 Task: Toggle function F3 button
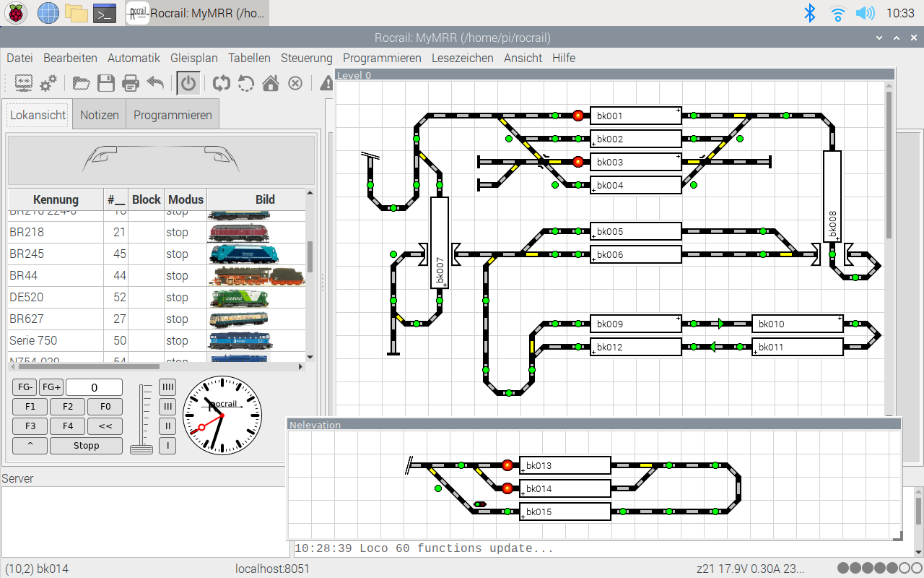30,426
